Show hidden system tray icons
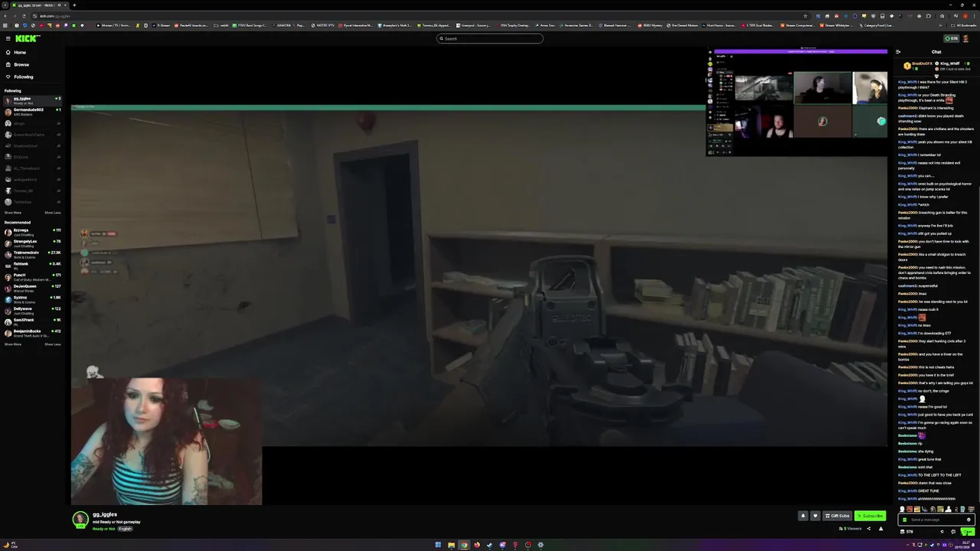 907,545
